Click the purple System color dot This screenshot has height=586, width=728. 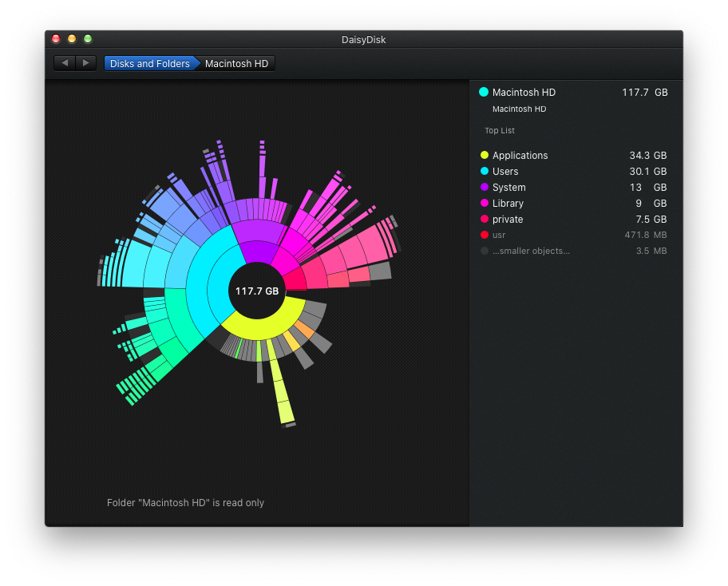[x=485, y=187]
